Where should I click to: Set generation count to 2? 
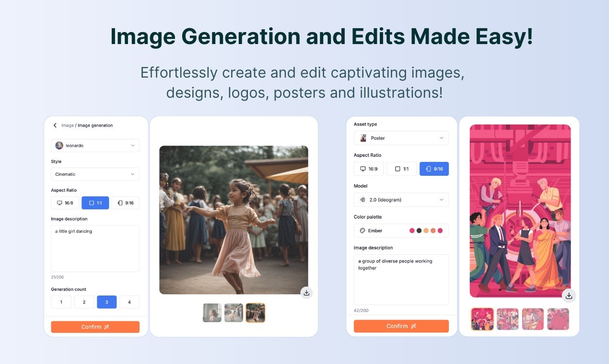[x=84, y=302]
